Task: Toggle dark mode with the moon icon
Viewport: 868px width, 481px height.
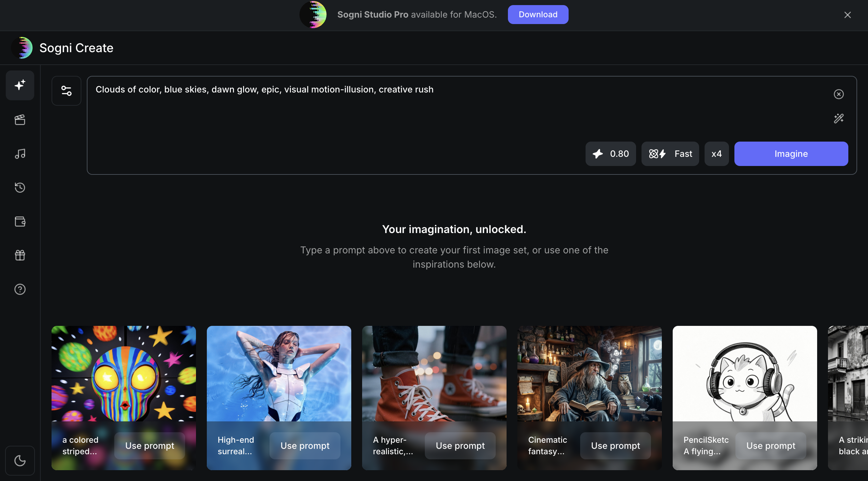Action: click(20, 461)
